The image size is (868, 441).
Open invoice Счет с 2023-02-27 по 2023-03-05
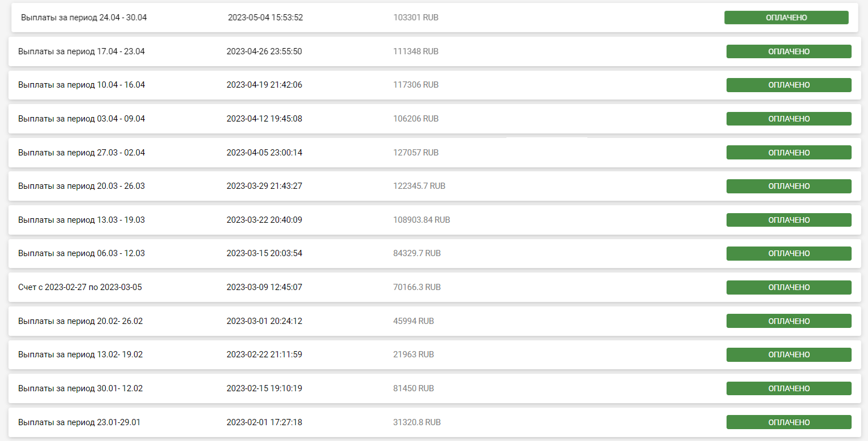point(435,287)
